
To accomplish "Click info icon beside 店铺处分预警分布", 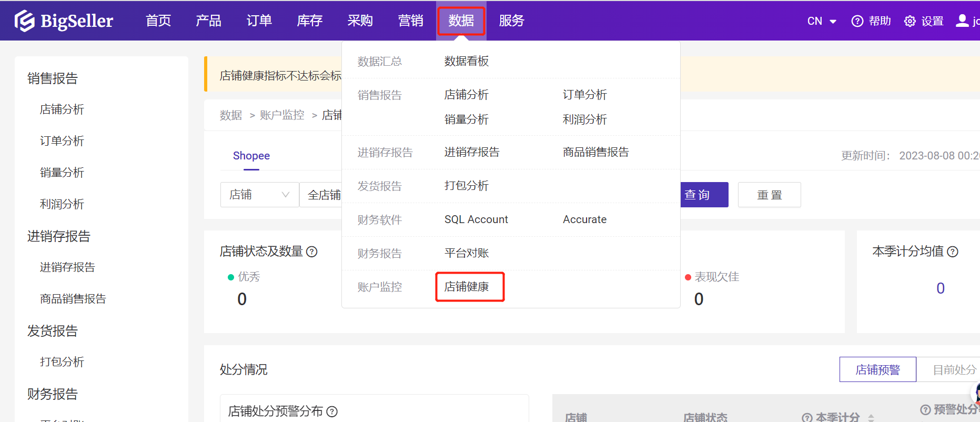I will coord(332,411).
